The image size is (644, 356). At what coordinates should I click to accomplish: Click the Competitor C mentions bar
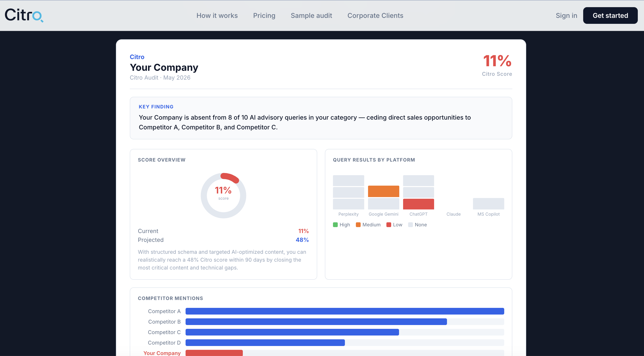pyautogui.click(x=292, y=332)
